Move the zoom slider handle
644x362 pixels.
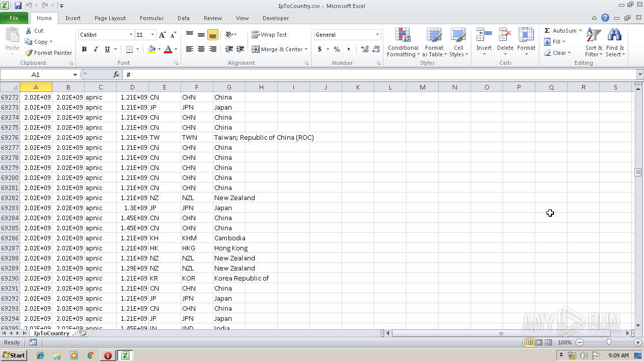tap(609, 342)
